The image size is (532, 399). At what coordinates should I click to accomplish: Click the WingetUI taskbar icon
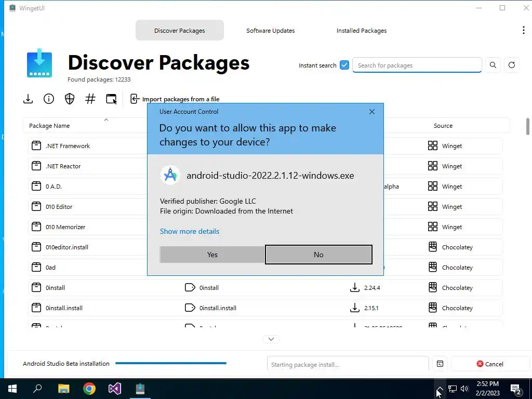click(140, 389)
